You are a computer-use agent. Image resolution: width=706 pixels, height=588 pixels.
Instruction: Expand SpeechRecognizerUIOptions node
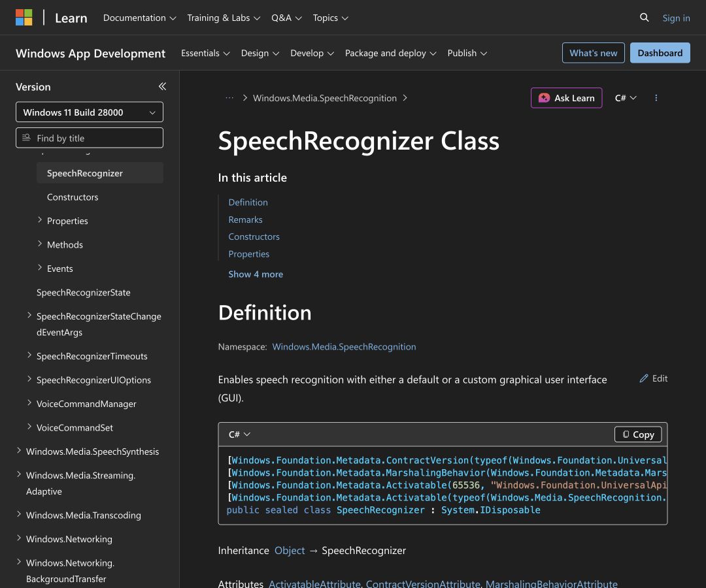coord(29,379)
